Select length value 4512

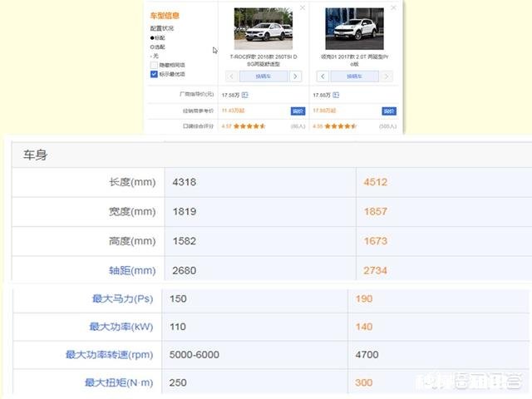(376, 182)
